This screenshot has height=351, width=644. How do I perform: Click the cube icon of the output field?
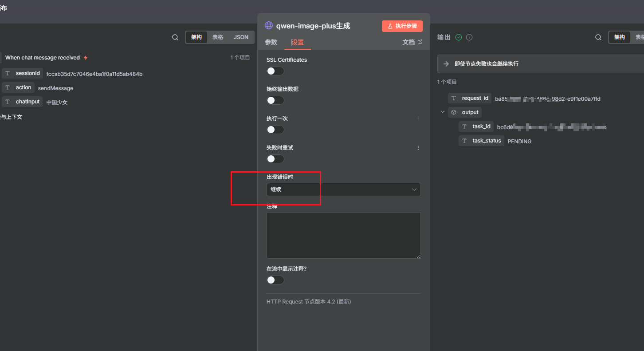(x=454, y=112)
